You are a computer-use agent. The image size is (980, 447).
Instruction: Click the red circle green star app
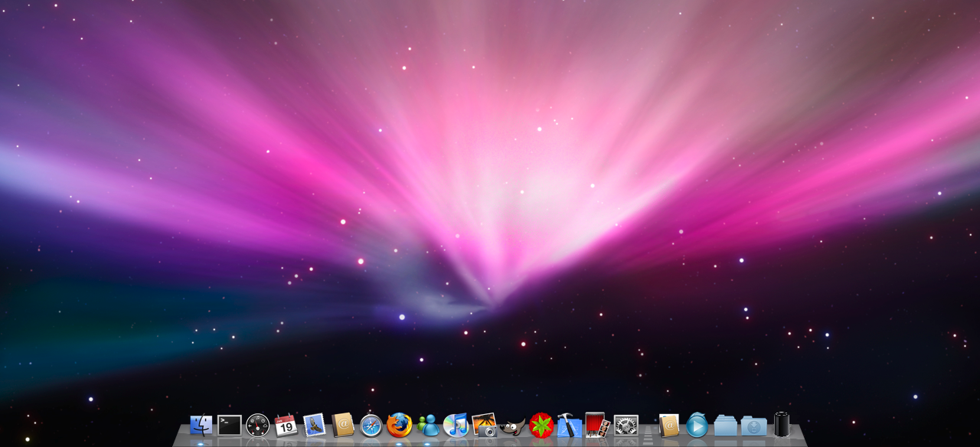541,425
